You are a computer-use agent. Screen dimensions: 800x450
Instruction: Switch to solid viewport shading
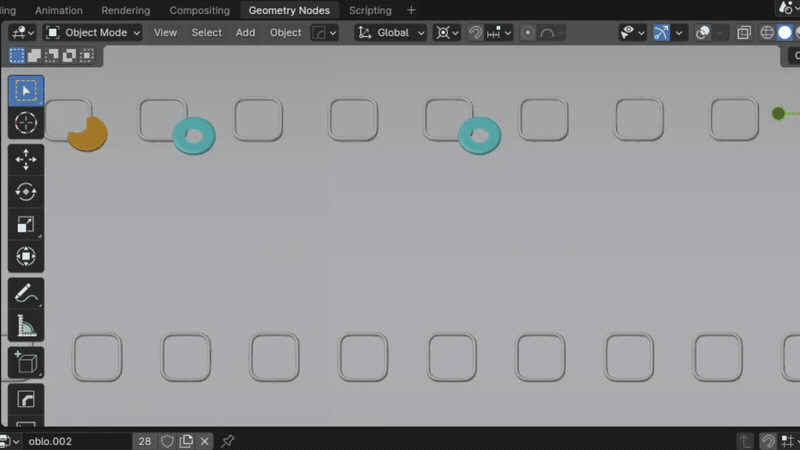click(785, 33)
